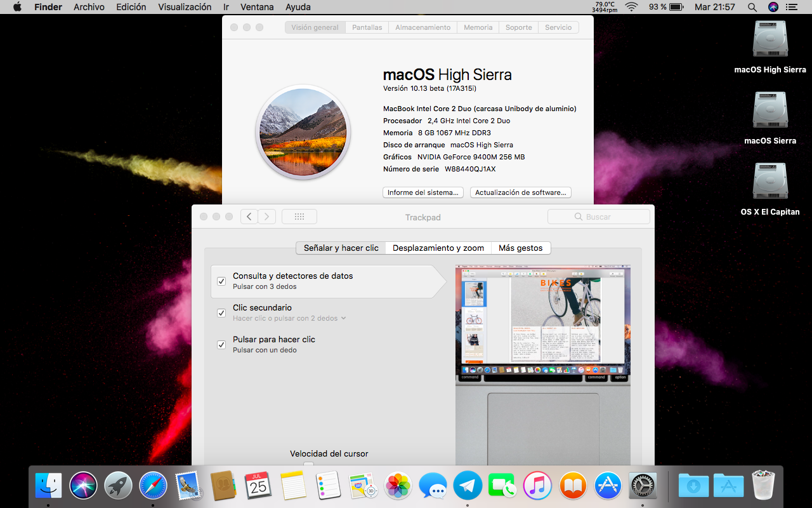
Task: Click the cursor speed slider knob
Action: coord(308,465)
